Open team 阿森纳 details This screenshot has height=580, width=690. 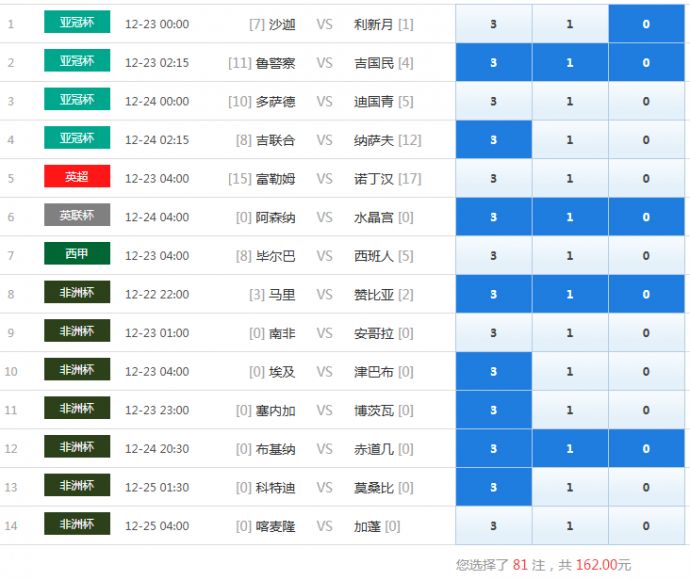pos(275,218)
